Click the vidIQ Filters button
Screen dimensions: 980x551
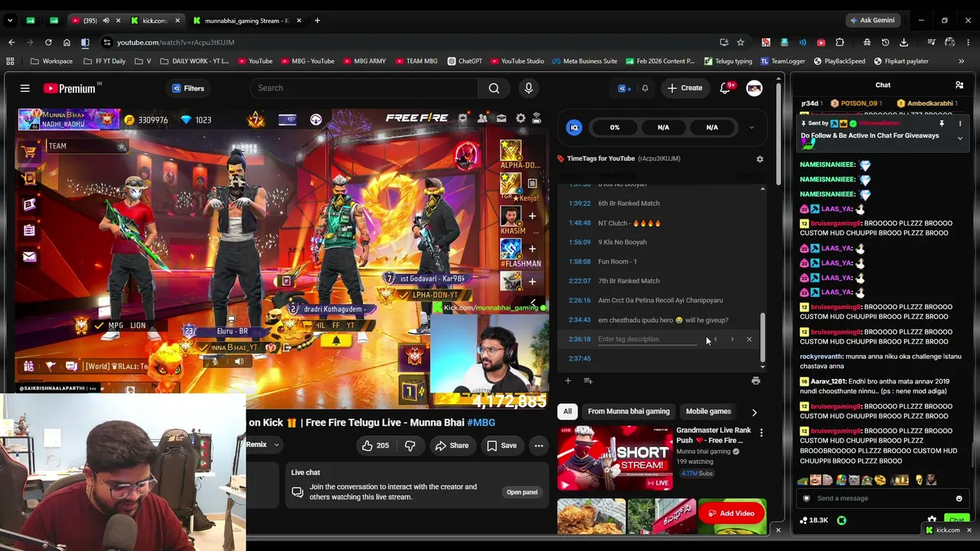pos(188,88)
